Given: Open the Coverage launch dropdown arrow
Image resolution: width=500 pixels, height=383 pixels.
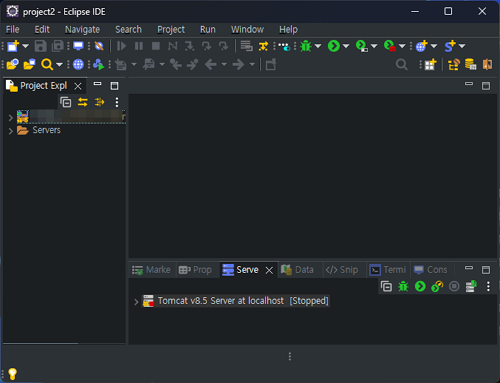Looking at the screenshot, I should coord(374,46).
